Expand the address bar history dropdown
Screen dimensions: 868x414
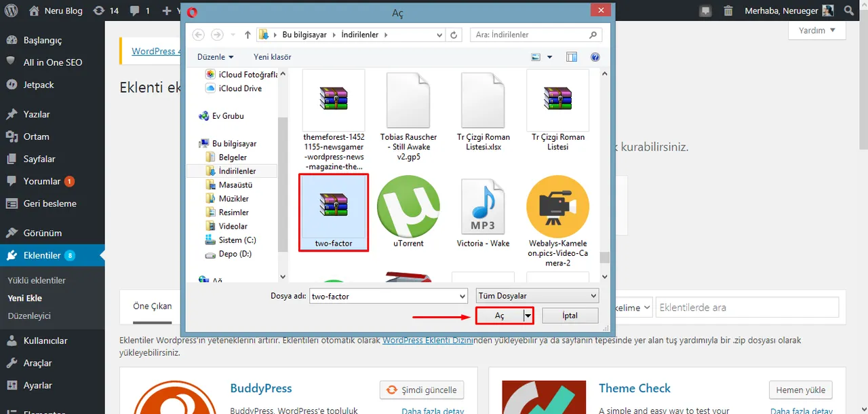[x=439, y=35]
